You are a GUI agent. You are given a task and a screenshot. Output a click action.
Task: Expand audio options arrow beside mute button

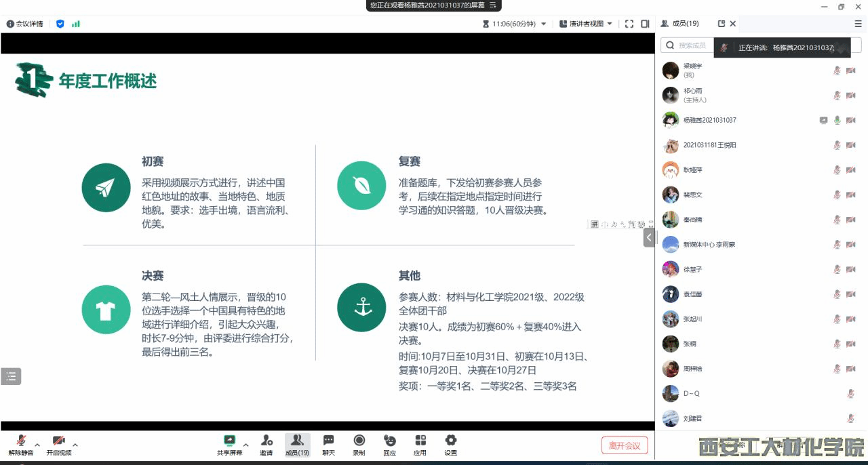click(37, 445)
